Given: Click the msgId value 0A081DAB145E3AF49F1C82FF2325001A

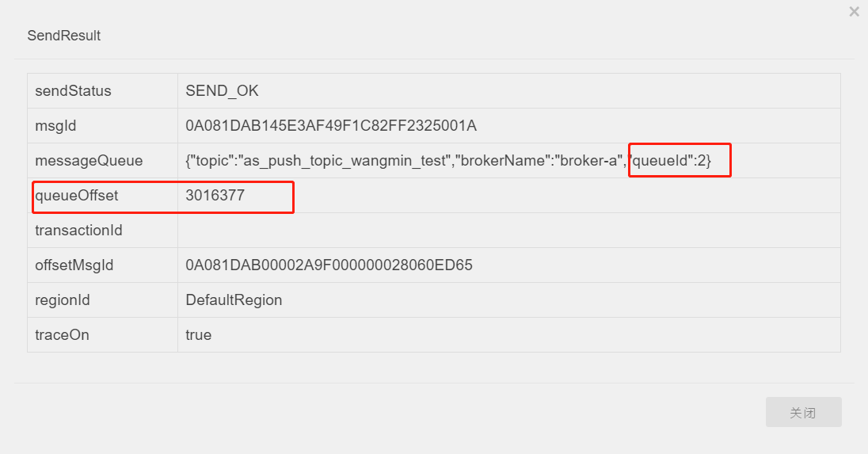Looking at the screenshot, I should point(330,126).
